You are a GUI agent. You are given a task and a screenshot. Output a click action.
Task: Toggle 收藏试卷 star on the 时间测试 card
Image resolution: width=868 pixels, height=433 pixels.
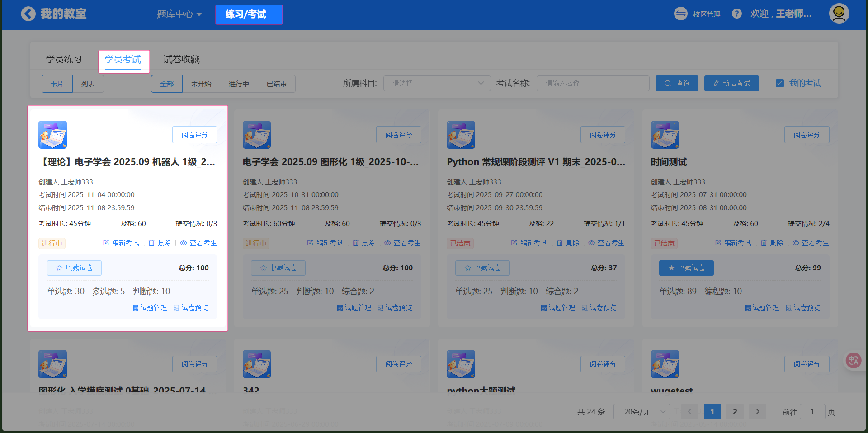click(x=686, y=268)
